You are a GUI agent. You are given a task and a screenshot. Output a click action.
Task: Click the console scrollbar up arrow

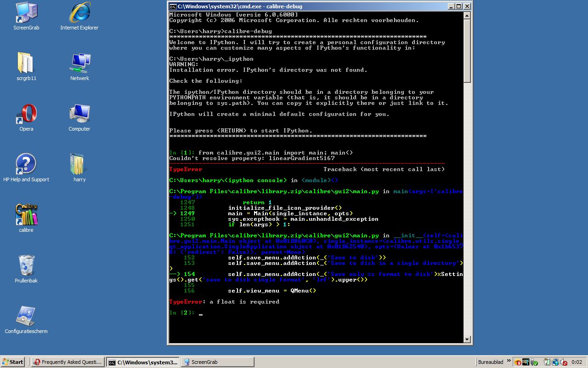(467, 16)
